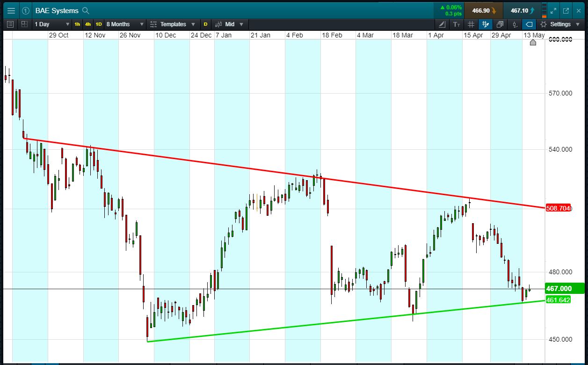Open the Settings dropdown
This screenshot has height=365, width=588.
(x=565, y=24)
